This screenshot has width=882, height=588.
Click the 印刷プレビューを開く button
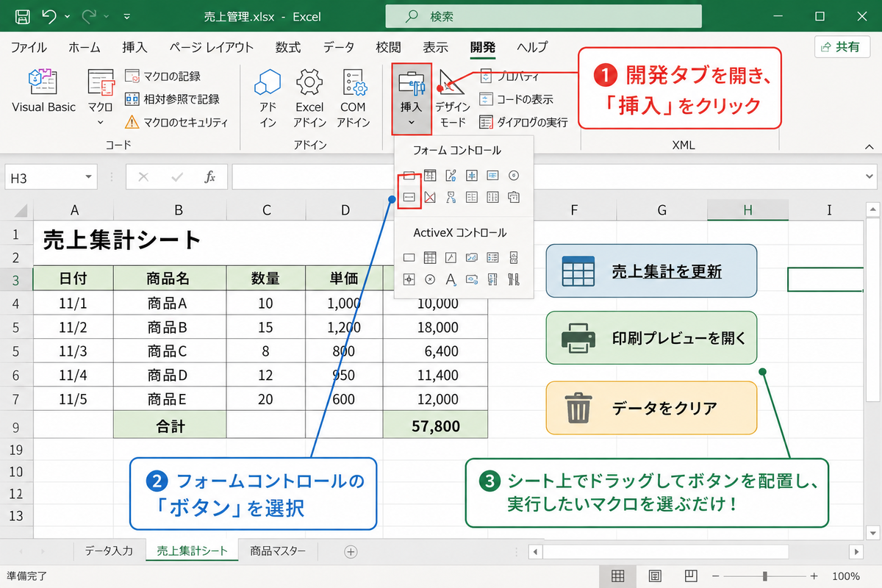pyautogui.click(x=651, y=338)
